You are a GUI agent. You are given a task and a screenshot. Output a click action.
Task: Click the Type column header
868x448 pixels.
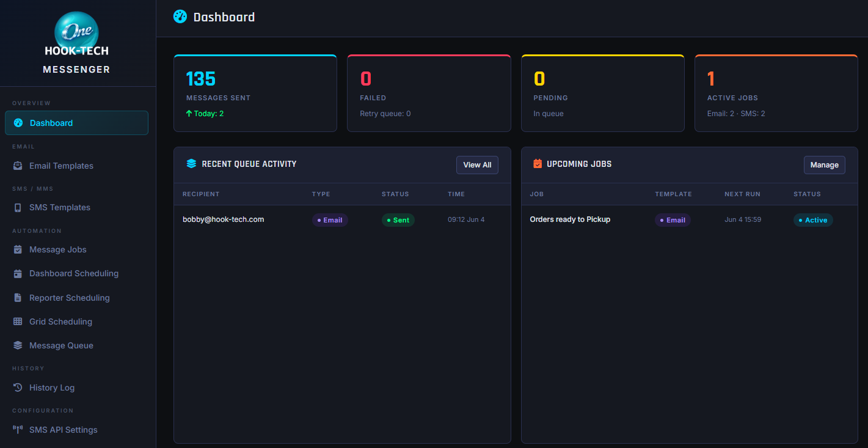click(321, 194)
